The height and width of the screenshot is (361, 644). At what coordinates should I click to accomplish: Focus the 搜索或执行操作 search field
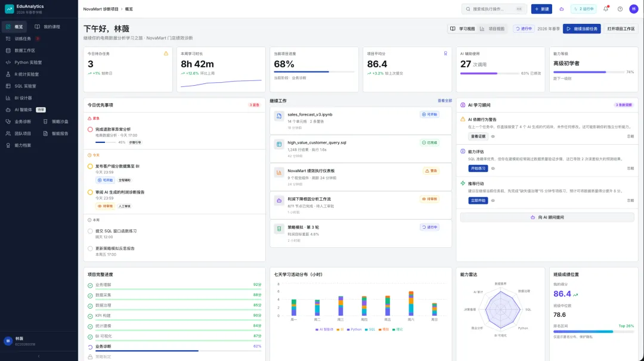click(494, 8)
